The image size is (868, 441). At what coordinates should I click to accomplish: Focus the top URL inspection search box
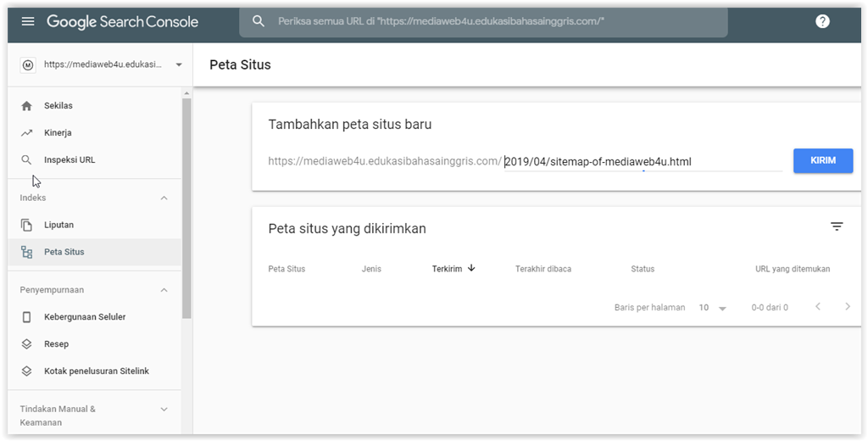483,21
